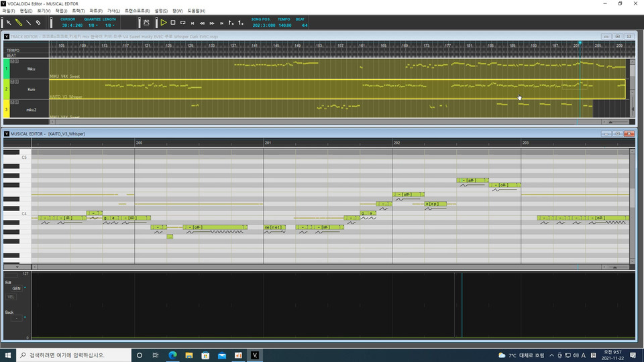Expand the control parameter dropdown arrow
This screenshot has width=644, height=362.
click(17, 267)
